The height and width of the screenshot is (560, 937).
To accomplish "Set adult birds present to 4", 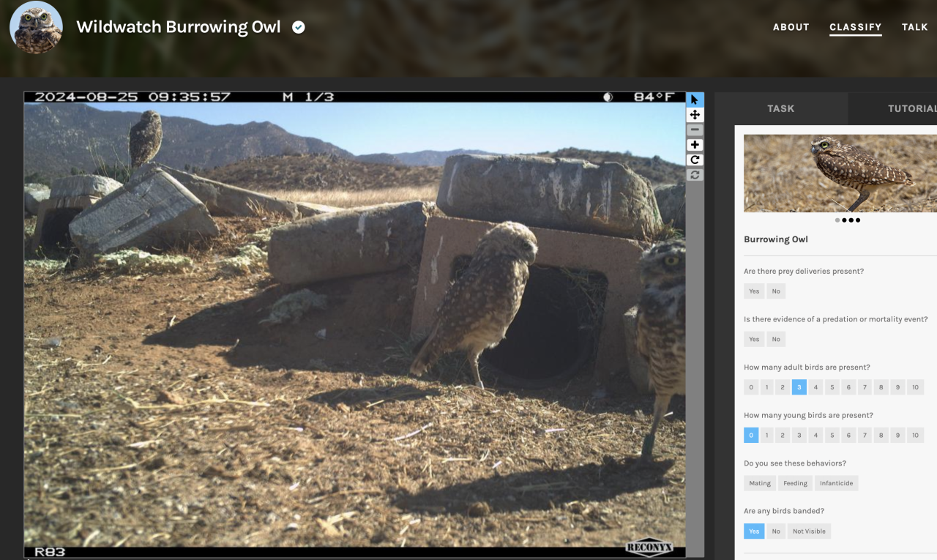I will (815, 387).
